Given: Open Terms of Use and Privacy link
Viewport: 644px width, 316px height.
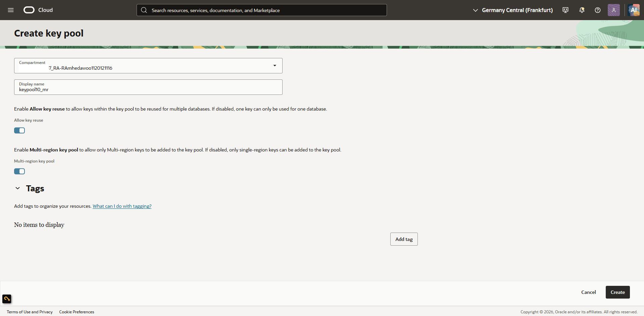Looking at the screenshot, I should click(x=30, y=312).
